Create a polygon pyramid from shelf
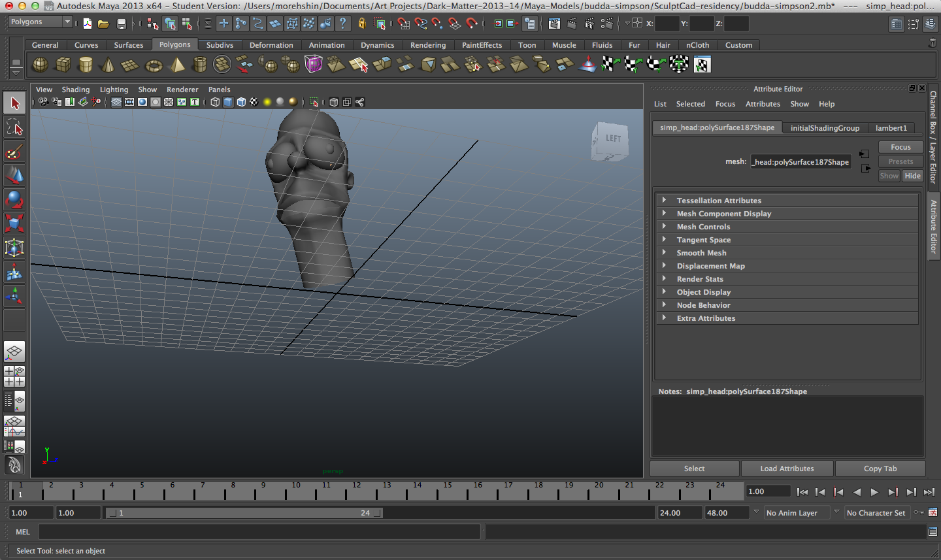The width and height of the screenshot is (941, 560). [176, 65]
